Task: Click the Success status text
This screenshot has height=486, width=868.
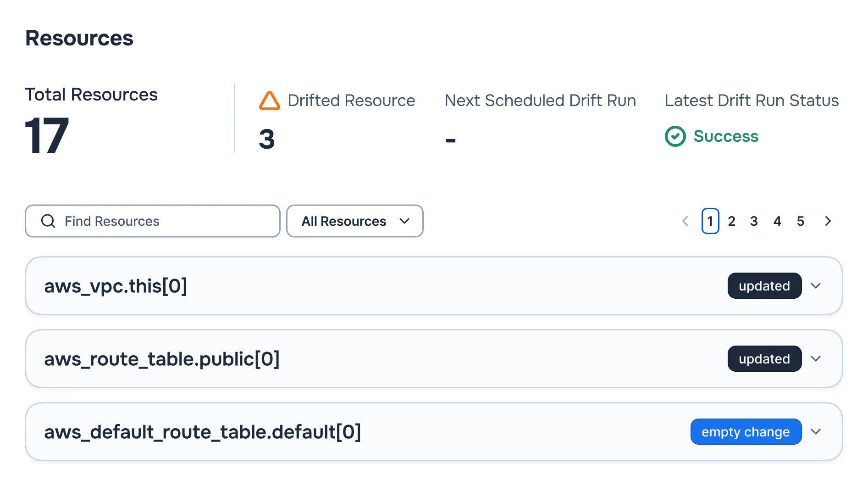Action: click(726, 136)
